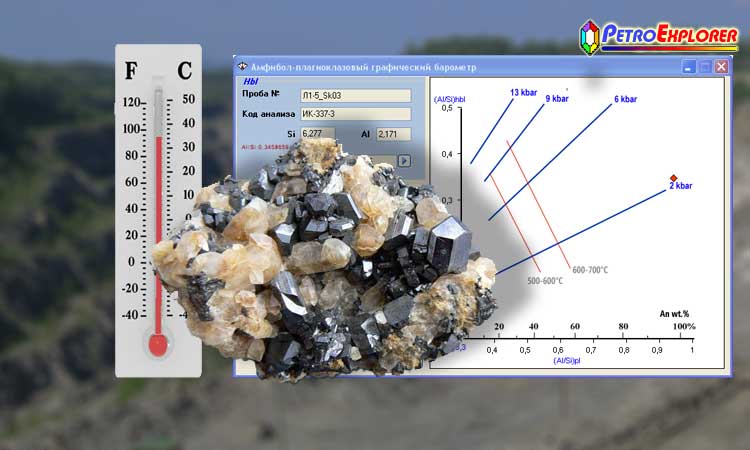Image resolution: width=750 pixels, height=450 pixels.
Task: Click the orange data point diamond on chart
Action: [x=673, y=178]
